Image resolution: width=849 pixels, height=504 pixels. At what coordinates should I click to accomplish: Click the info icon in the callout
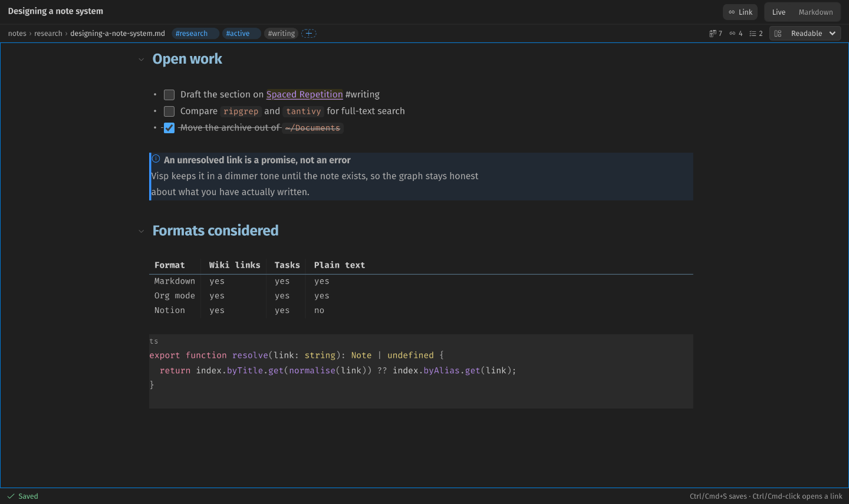pyautogui.click(x=156, y=159)
